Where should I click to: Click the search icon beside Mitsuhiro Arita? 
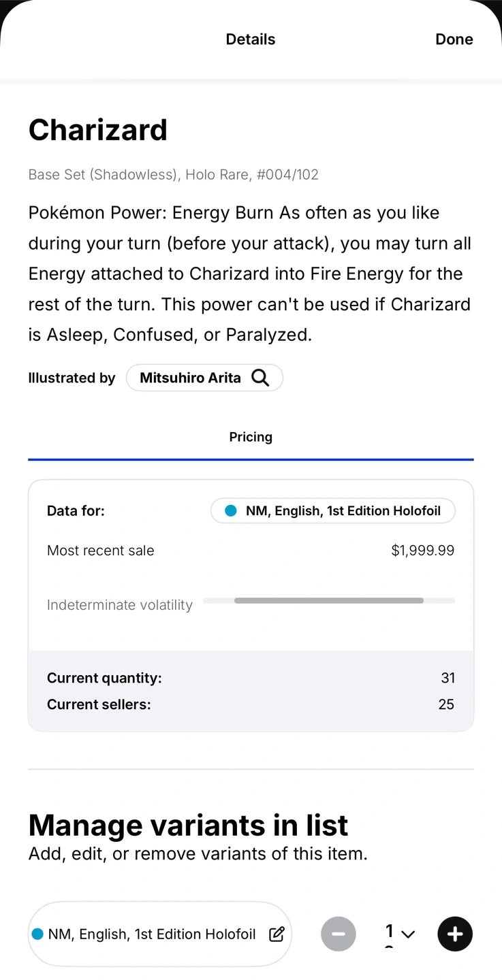260,378
